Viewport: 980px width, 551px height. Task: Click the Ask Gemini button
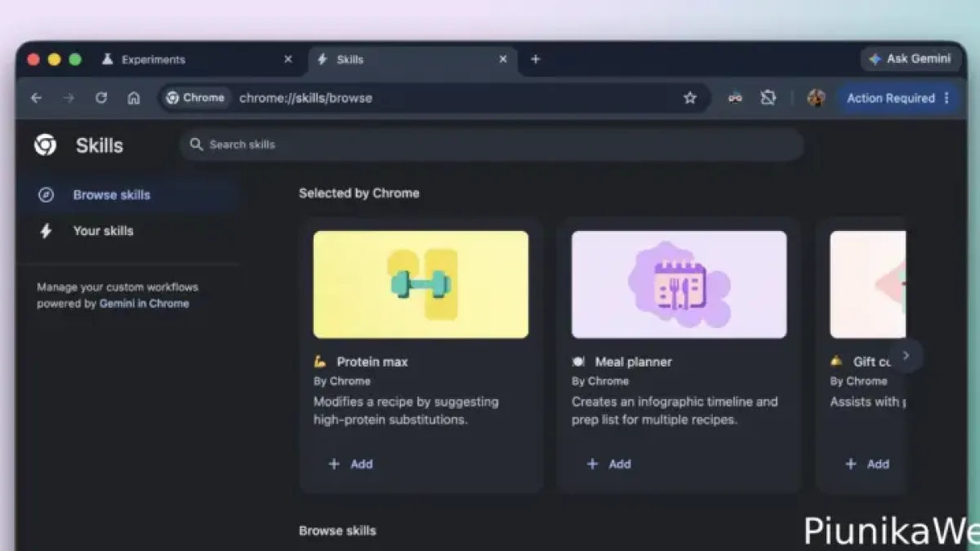[x=911, y=59]
